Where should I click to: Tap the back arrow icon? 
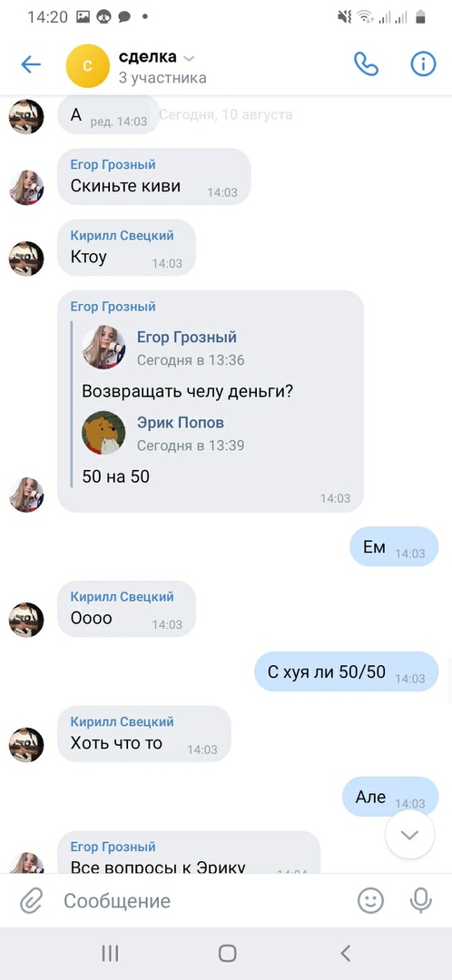click(x=31, y=64)
